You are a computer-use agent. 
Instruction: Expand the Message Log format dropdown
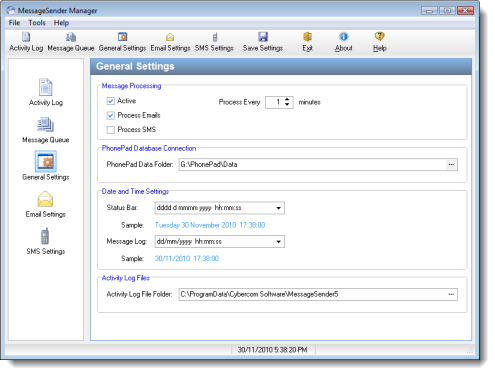click(x=278, y=242)
